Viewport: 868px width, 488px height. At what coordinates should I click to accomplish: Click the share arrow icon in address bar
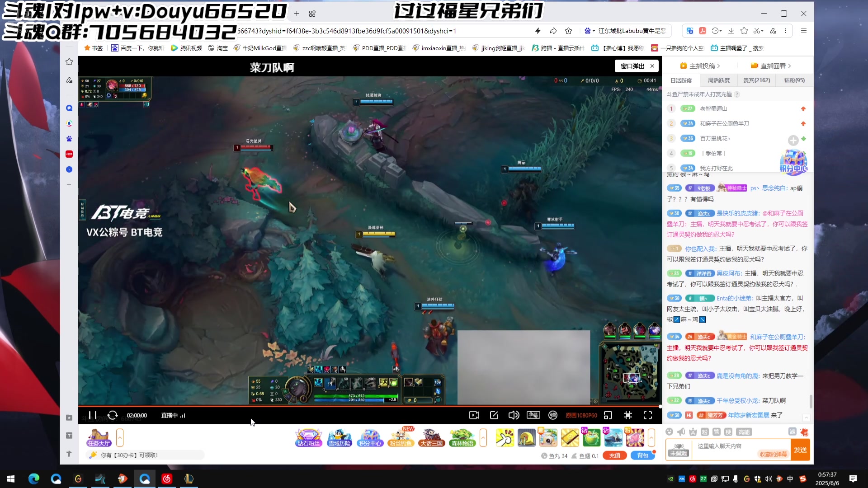click(x=553, y=31)
